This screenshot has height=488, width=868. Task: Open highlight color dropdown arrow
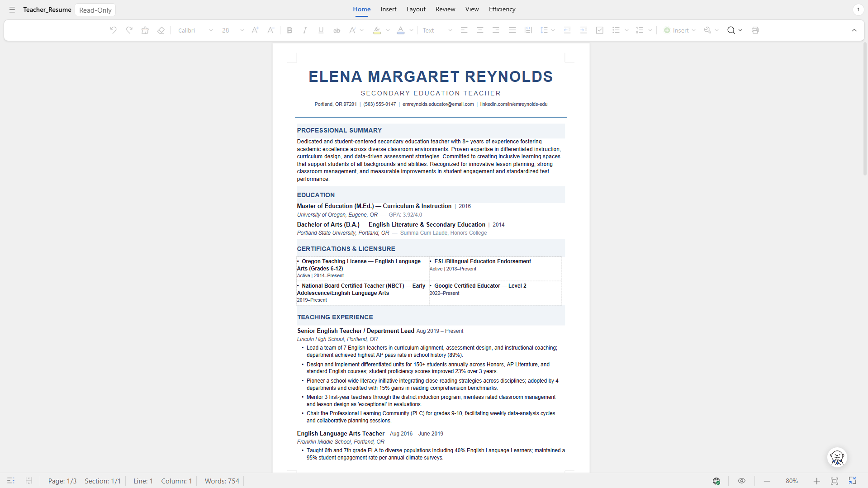point(388,30)
